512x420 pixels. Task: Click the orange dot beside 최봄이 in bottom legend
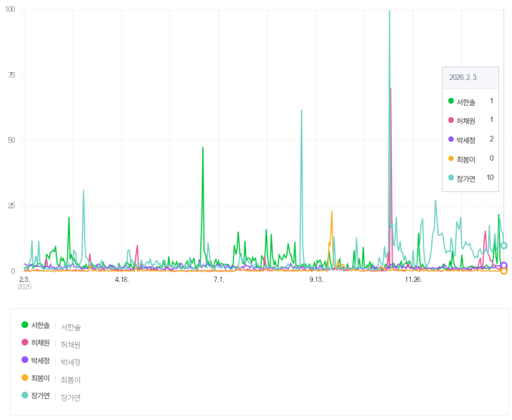25,378
